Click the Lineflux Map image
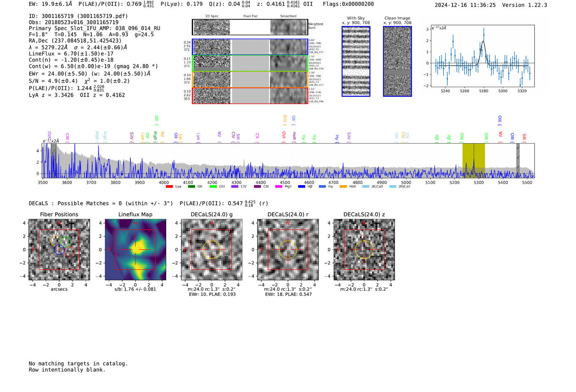 click(135, 249)
